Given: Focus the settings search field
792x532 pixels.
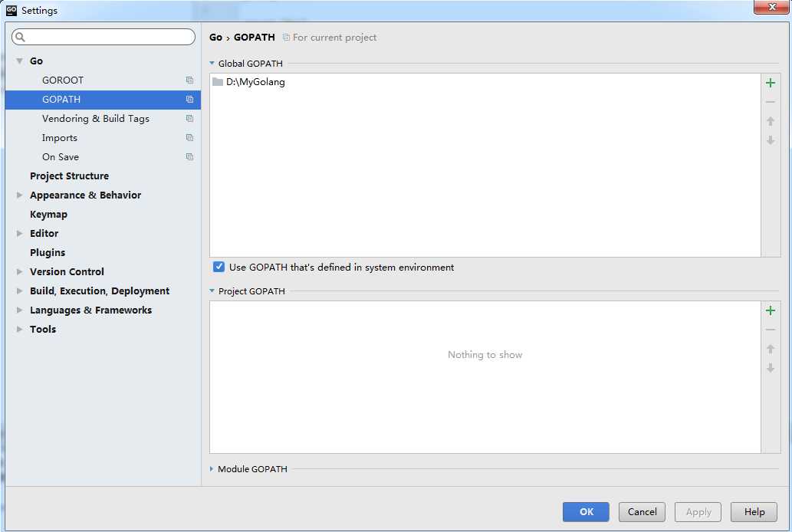Looking at the screenshot, I should [107, 37].
